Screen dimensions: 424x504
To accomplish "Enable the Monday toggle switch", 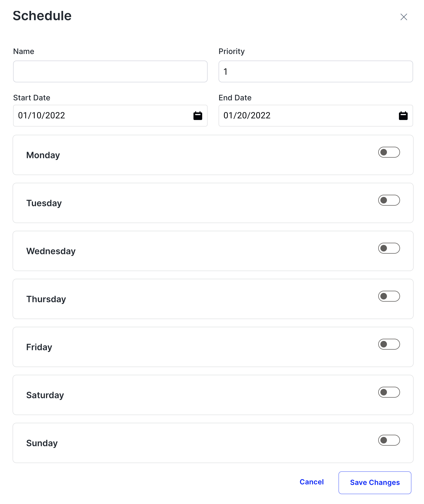I will [x=389, y=152].
